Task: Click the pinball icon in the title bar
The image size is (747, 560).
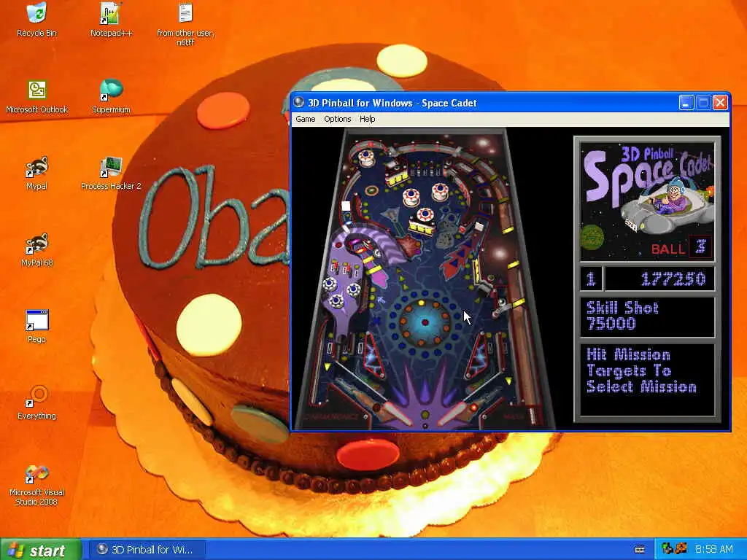Action: (x=298, y=102)
